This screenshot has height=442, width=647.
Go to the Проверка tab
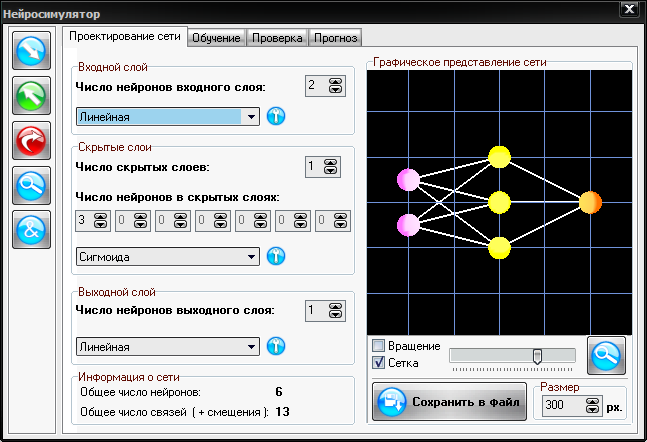277,38
